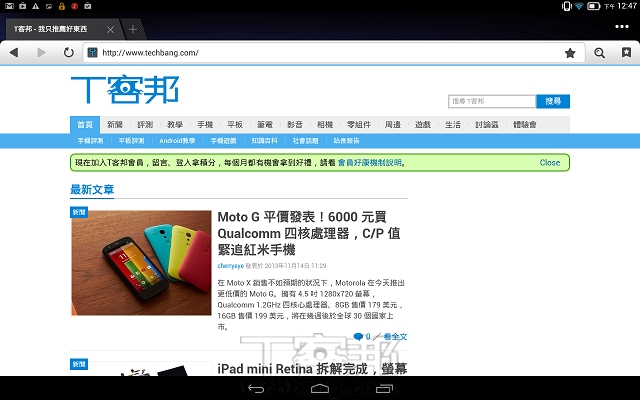640x400 pixels.
Task: Open 手機遊戲 sub-navigation link
Action: (x=223, y=141)
